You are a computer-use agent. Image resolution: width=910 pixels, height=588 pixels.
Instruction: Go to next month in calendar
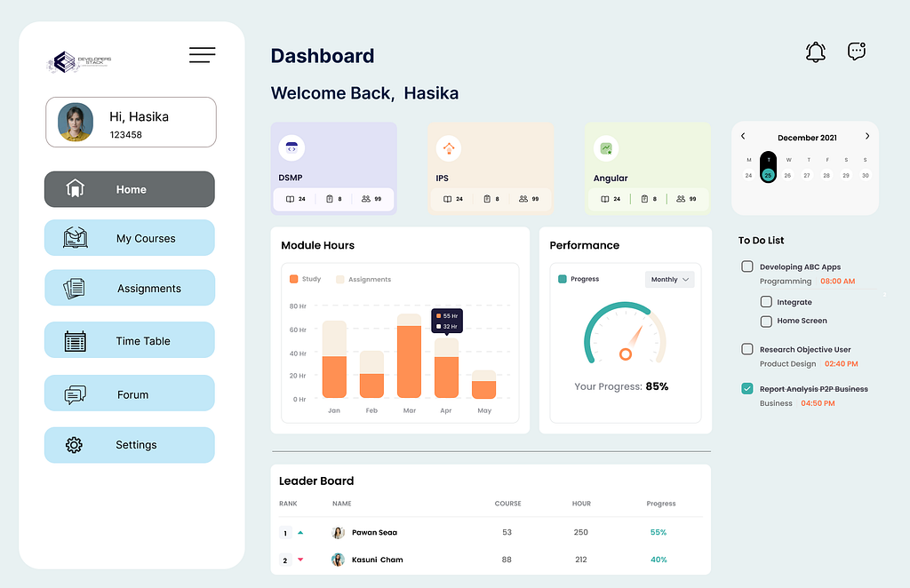[x=867, y=137]
